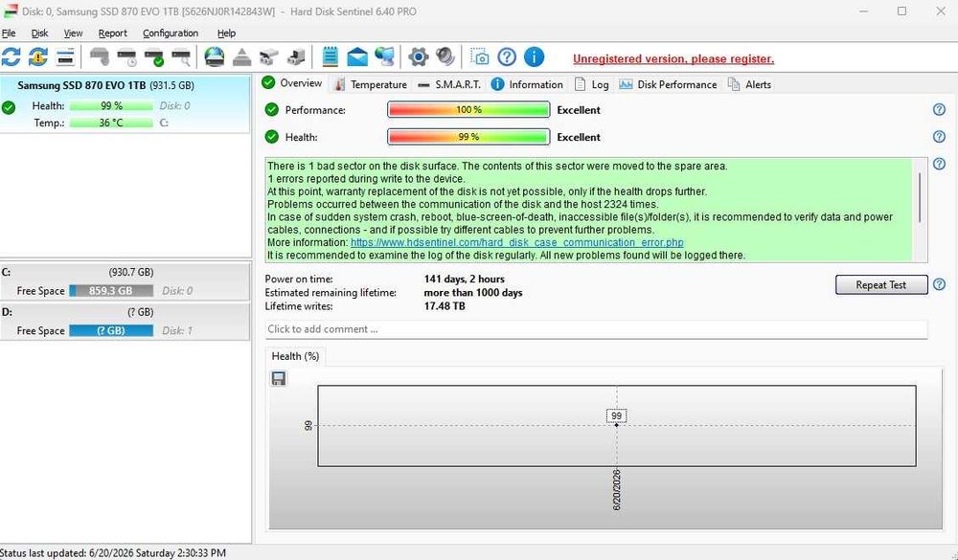Click the floppy disk save icon above graph
958x560 pixels.
[279, 379]
